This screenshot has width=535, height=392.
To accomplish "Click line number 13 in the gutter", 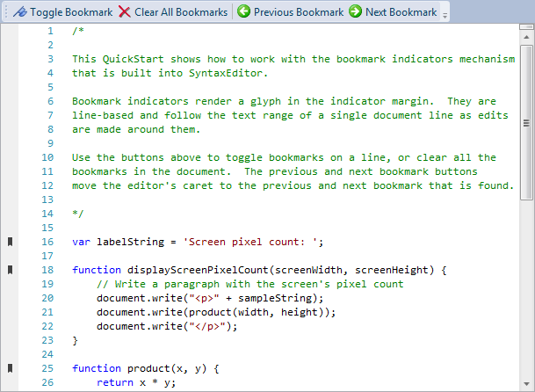I will [47, 200].
